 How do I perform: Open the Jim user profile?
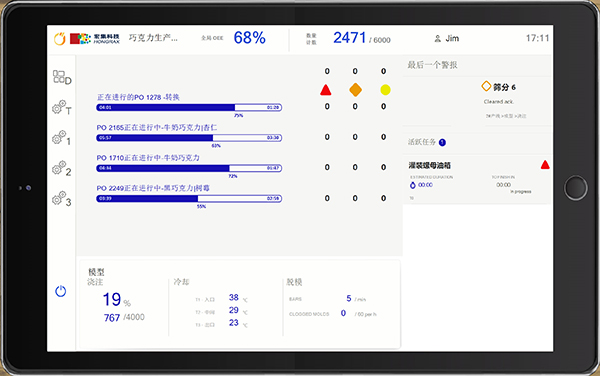click(447, 38)
